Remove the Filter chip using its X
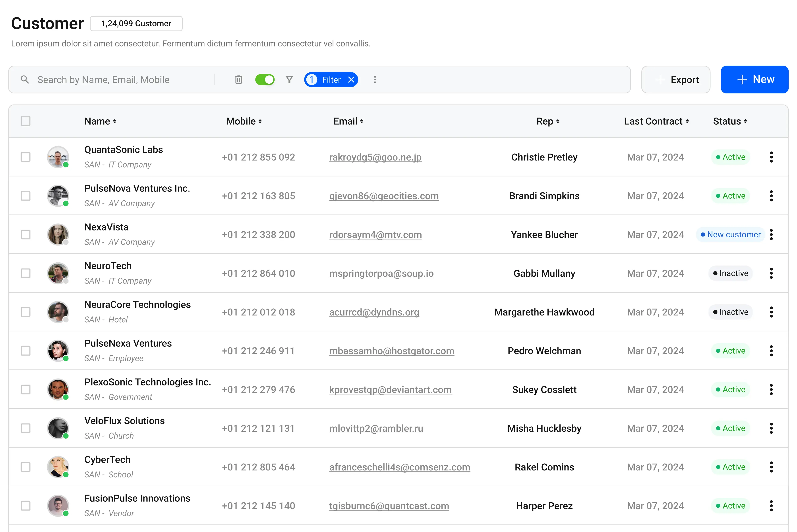797x532 pixels. pyautogui.click(x=351, y=79)
